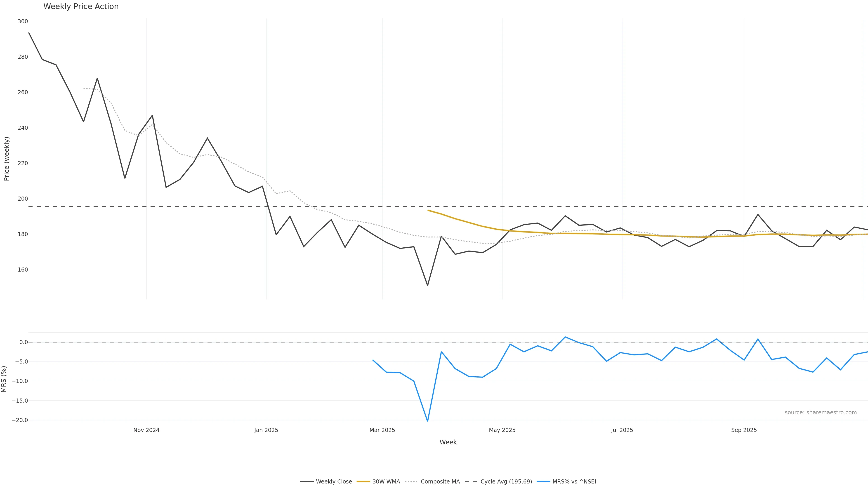Image resolution: width=868 pixels, height=488 pixels.
Task: Click the May 2025 axis tick label
Action: pos(502,430)
